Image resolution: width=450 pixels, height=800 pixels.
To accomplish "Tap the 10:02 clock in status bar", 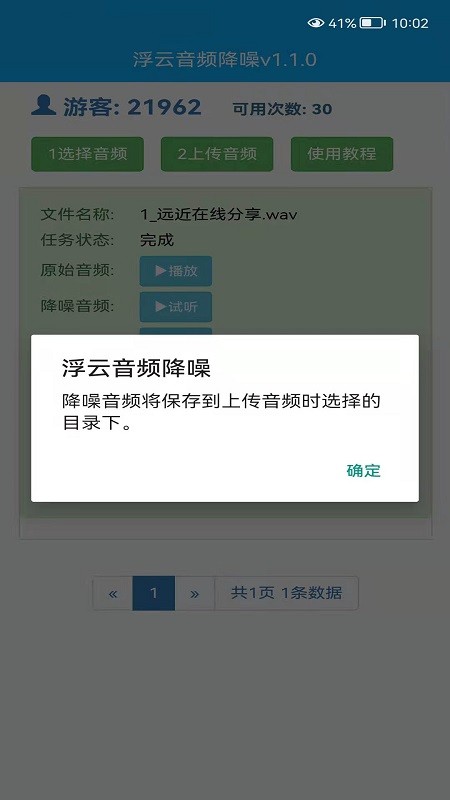I will click(x=410, y=23).
